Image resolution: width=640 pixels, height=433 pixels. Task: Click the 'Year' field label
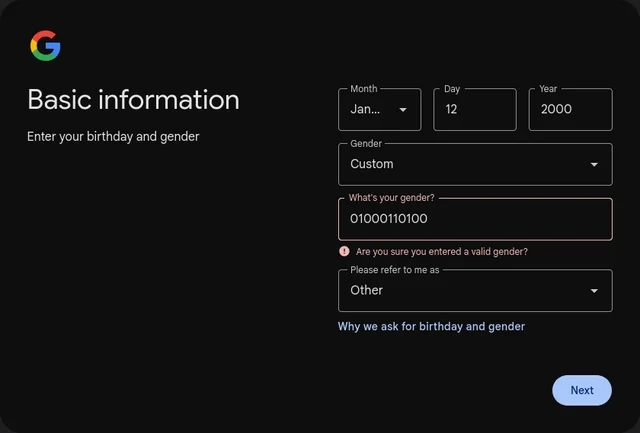(x=548, y=89)
